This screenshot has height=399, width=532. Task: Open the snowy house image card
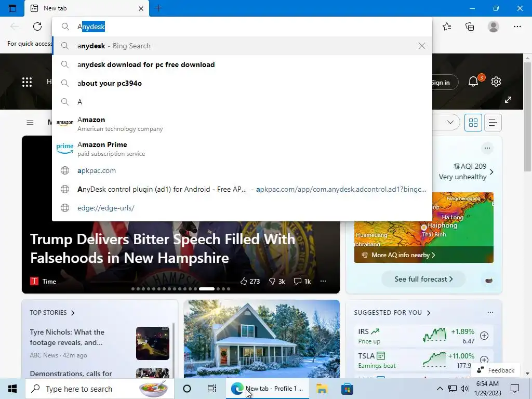(x=262, y=339)
